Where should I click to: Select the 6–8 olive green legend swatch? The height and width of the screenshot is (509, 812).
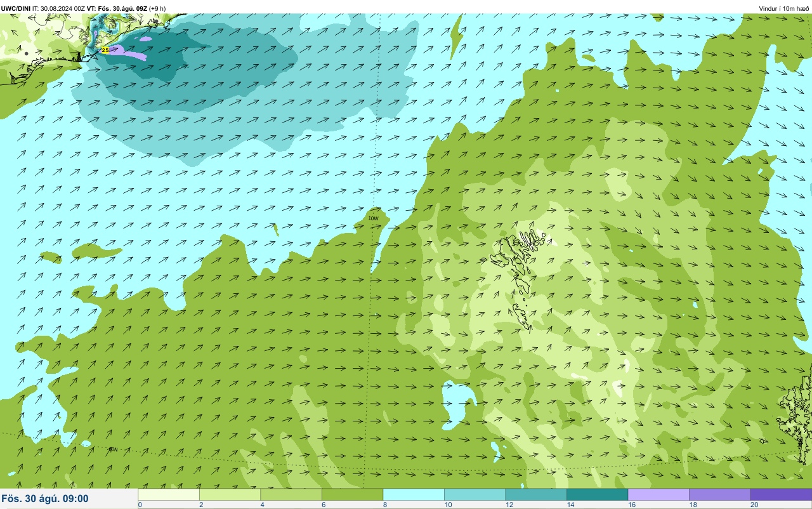tap(352, 494)
